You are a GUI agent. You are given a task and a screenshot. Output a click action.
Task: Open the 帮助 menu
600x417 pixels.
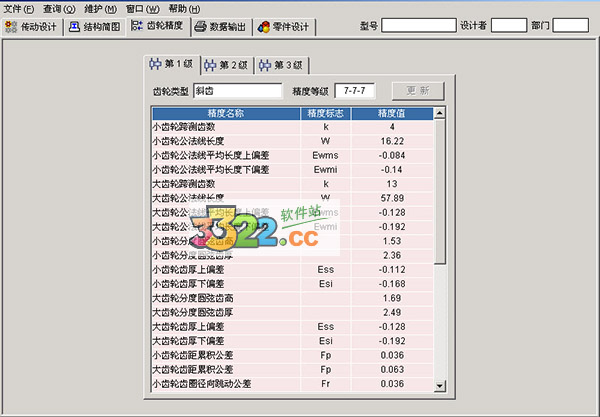coord(184,8)
